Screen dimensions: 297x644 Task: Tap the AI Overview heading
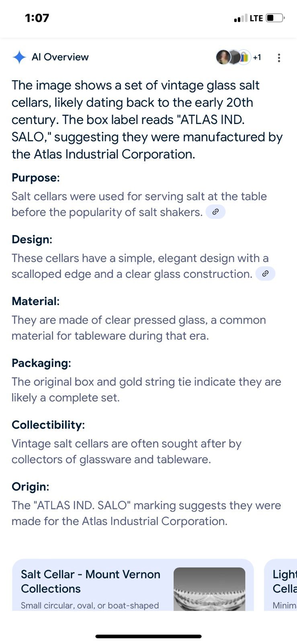[x=60, y=57]
